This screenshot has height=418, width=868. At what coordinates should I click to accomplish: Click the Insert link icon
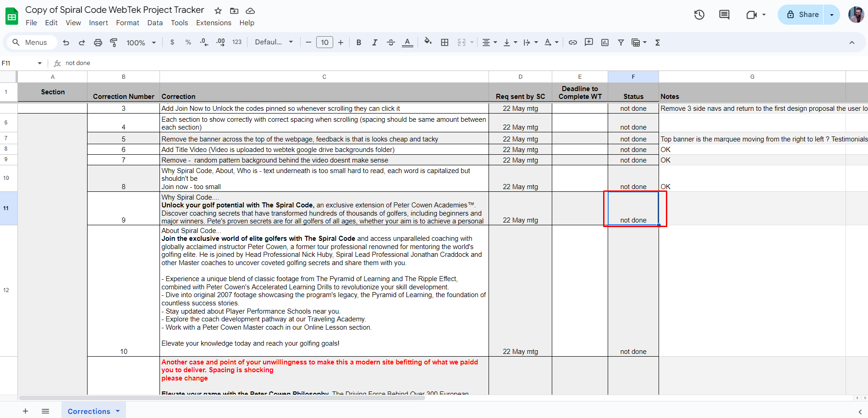[x=572, y=43]
